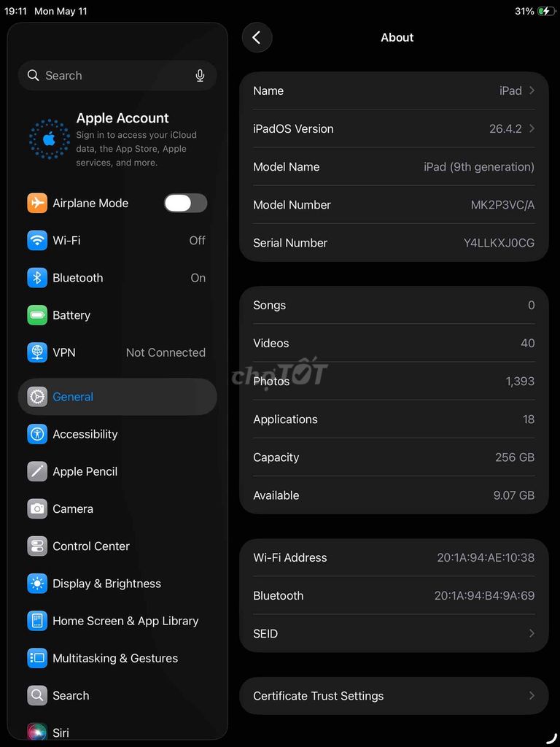Tap the Wi-Fi settings icon
This screenshot has height=747, width=560.
coord(37,240)
